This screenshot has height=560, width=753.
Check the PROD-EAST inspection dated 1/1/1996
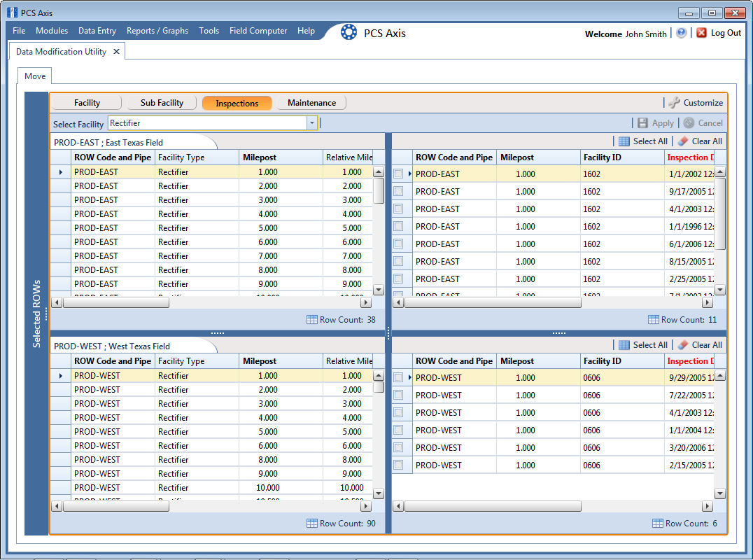[x=398, y=226]
